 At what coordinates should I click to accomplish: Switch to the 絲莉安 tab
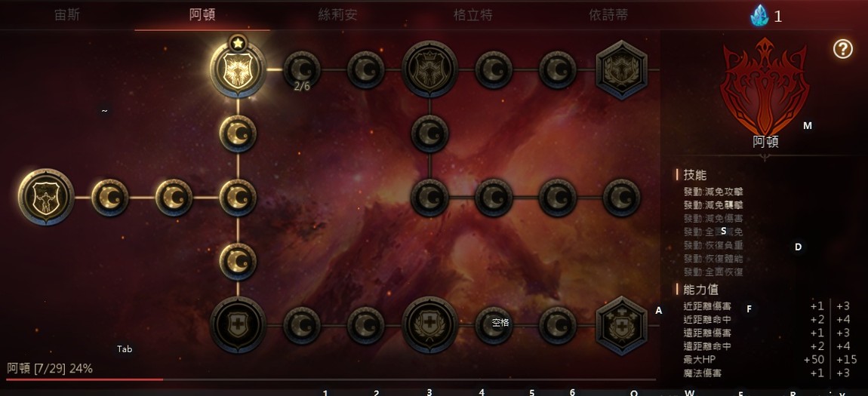point(337,15)
